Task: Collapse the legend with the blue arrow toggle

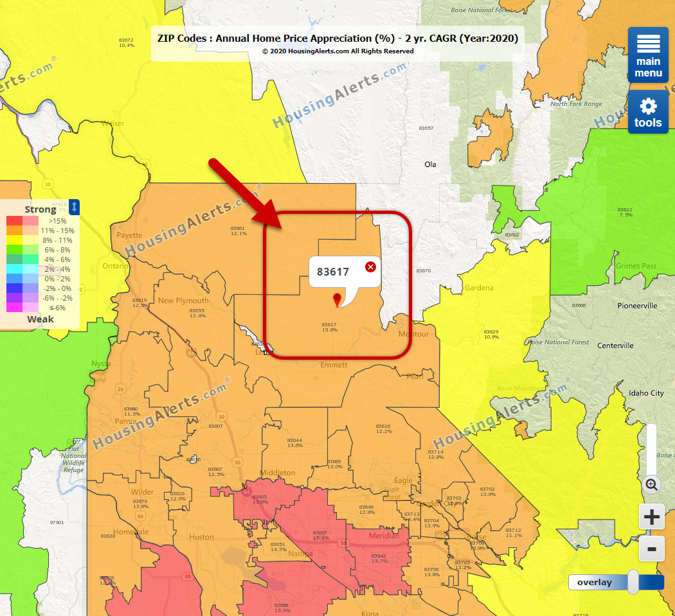Action: pos(74,207)
